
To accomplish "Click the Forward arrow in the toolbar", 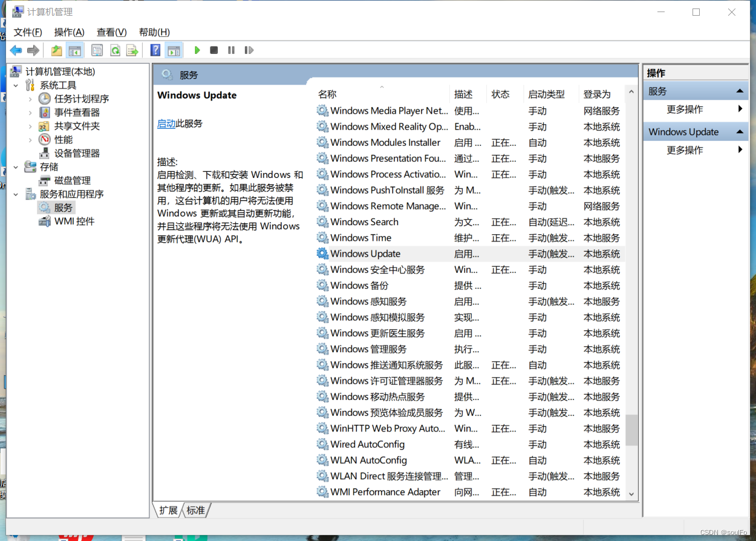I will (33, 50).
